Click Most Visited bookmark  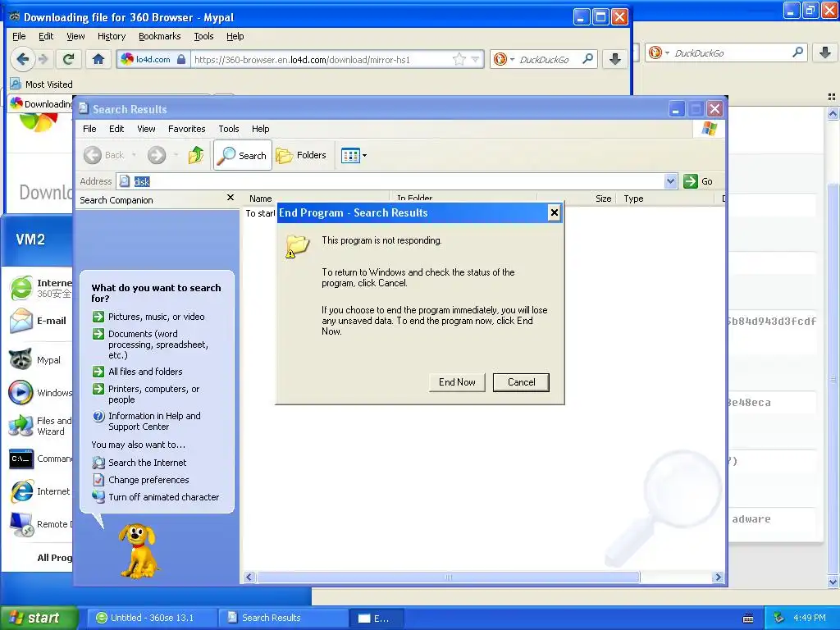[x=41, y=84]
